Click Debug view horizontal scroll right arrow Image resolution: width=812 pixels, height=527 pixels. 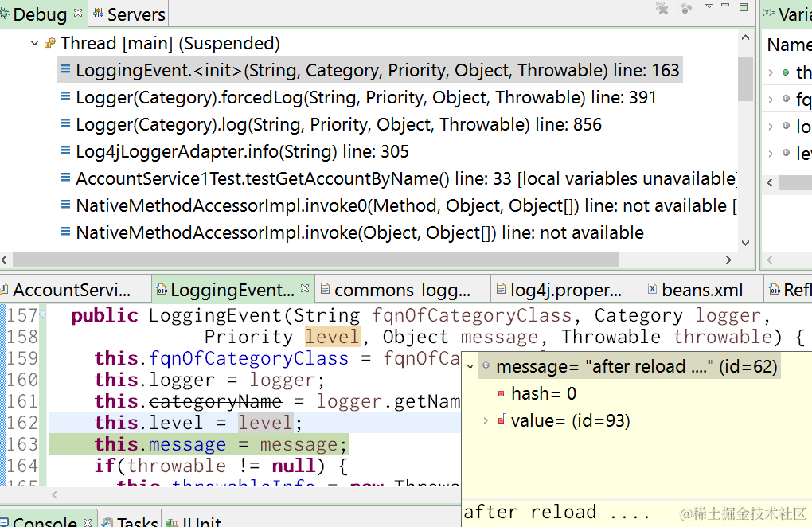728,260
